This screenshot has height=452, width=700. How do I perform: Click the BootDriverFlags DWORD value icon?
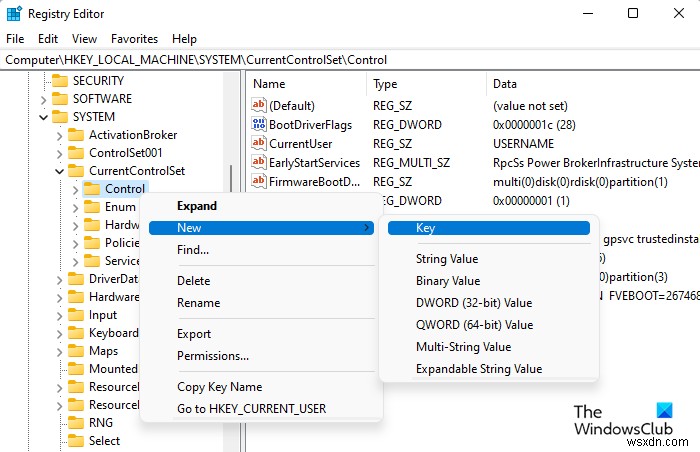tap(259, 125)
